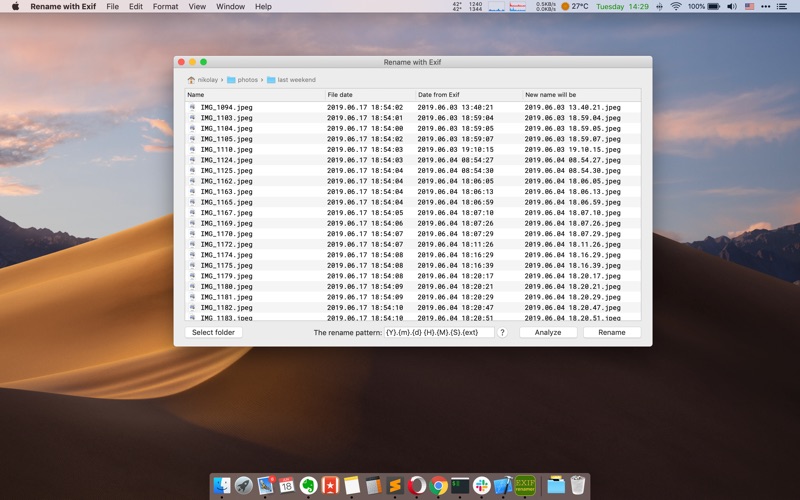
Task: Click the Wi-Fi status icon
Action: tap(676, 7)
